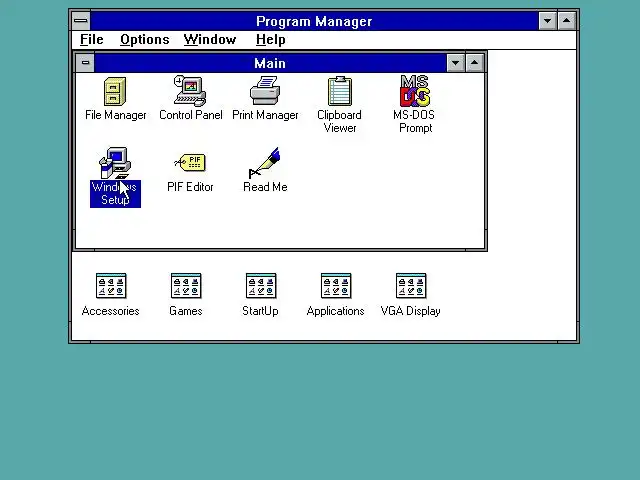Select the Games group icon

pos(186,286)
